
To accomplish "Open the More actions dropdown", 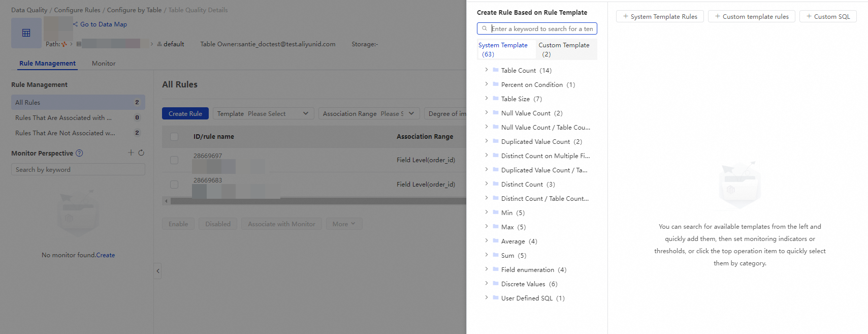I will [x=344, y=224].
